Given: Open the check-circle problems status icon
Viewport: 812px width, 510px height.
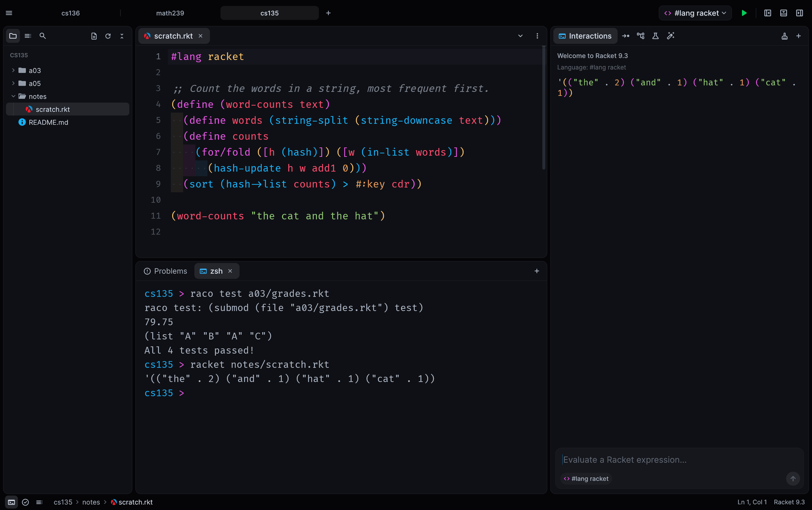Looking at the screenshot, I should point(25,502).
